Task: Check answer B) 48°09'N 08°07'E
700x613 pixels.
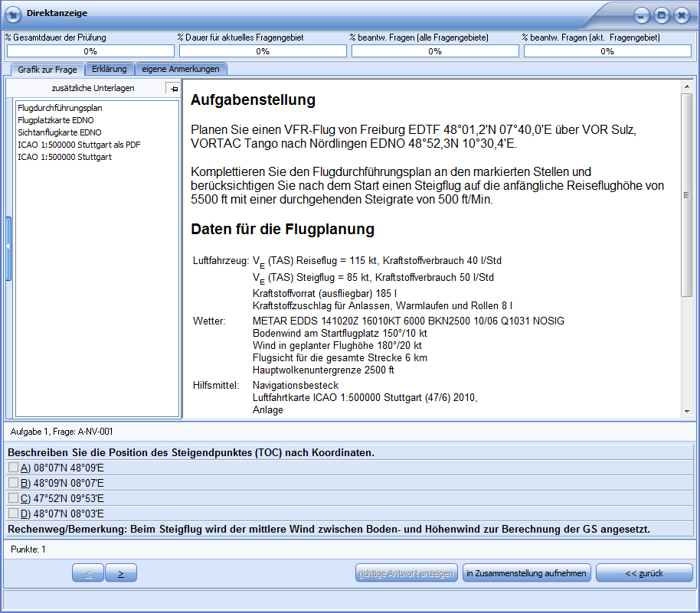Action: (x=13, y=482)
